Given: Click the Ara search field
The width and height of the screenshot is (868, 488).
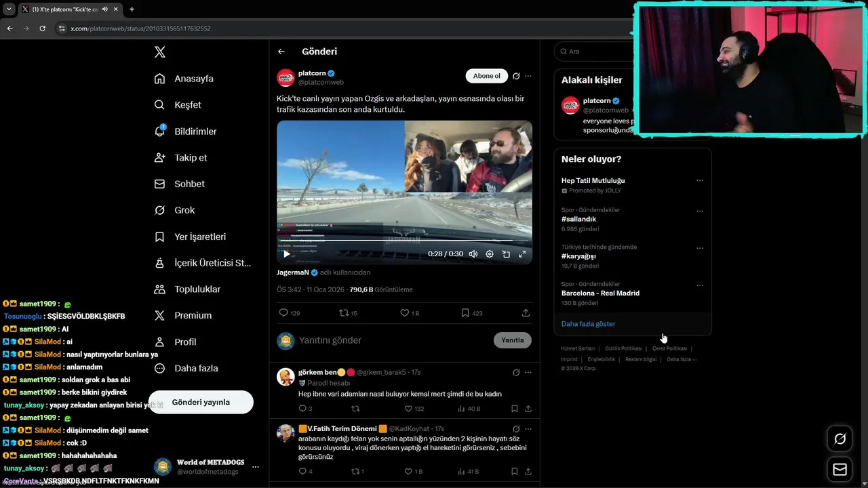Looking at the screenshot, I should pos(594,52).
